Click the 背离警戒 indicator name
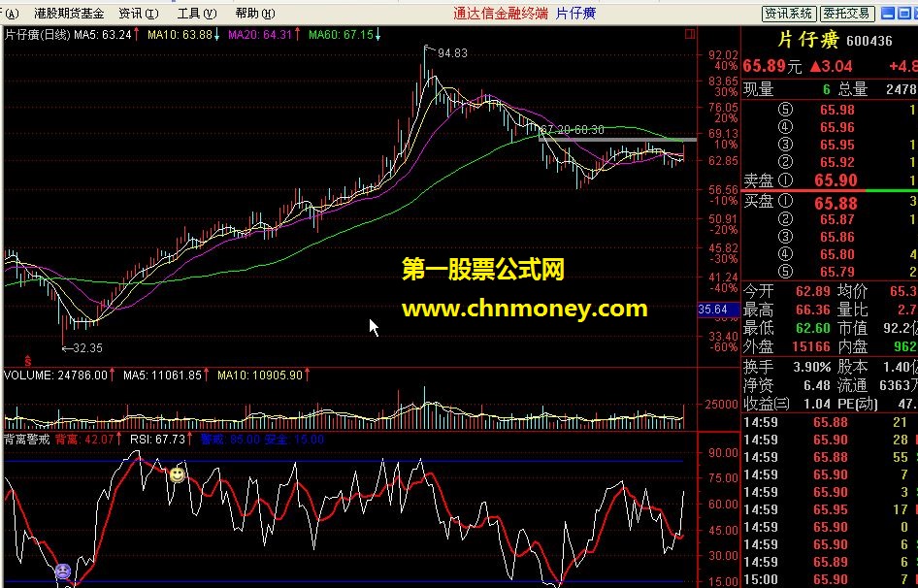Screen dimensions: 918x588 (27, 440)
